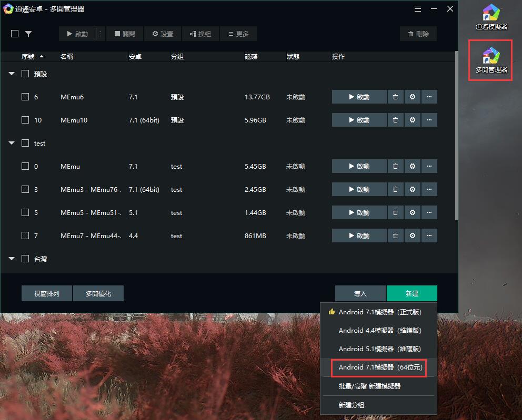The image size is (522, 420).
Task: Click trash icon for MEmu7 row
Action: coord(395,235)
